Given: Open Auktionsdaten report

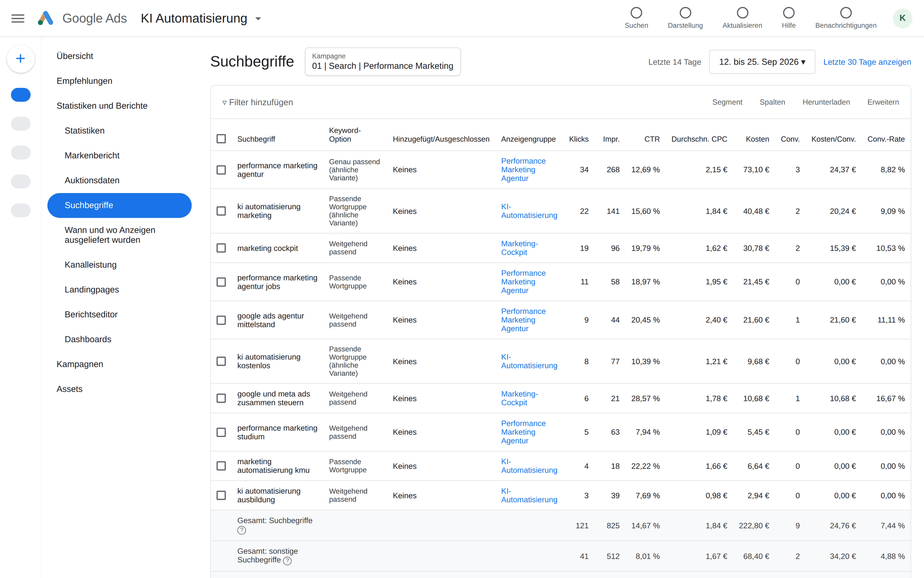Looking at the screenshot, I should 92,180.
